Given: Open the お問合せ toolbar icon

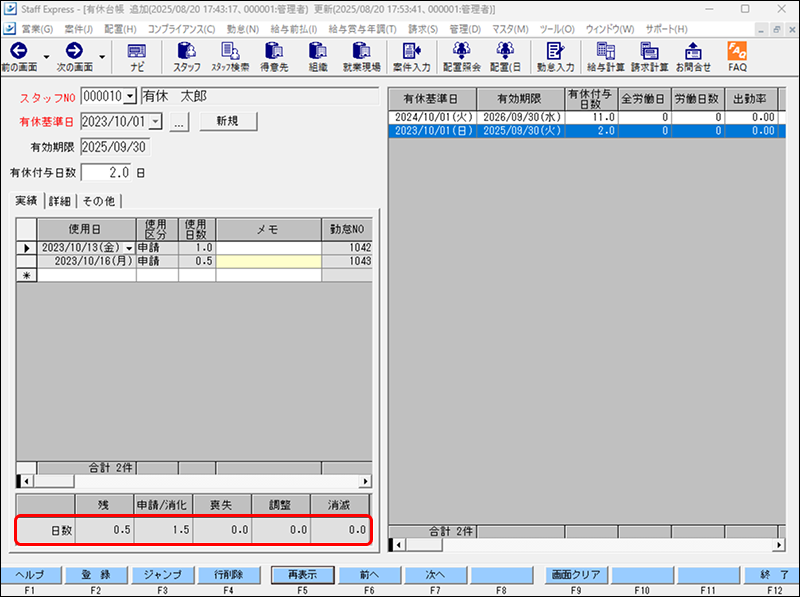Looking at the screenshot, I should (693, 56).
